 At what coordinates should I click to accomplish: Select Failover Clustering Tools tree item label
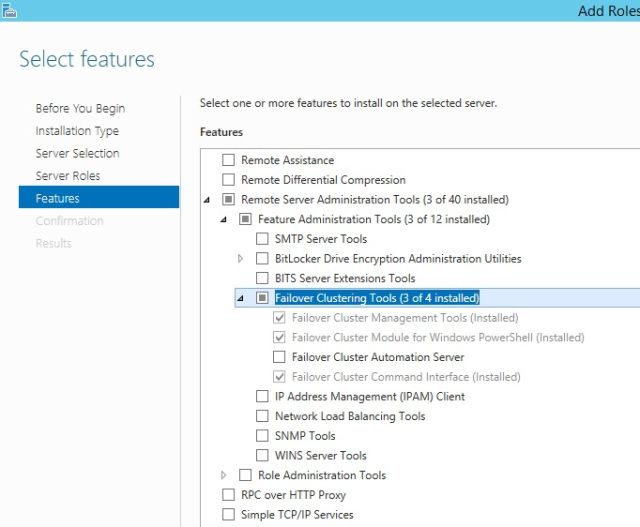point(377,298)
